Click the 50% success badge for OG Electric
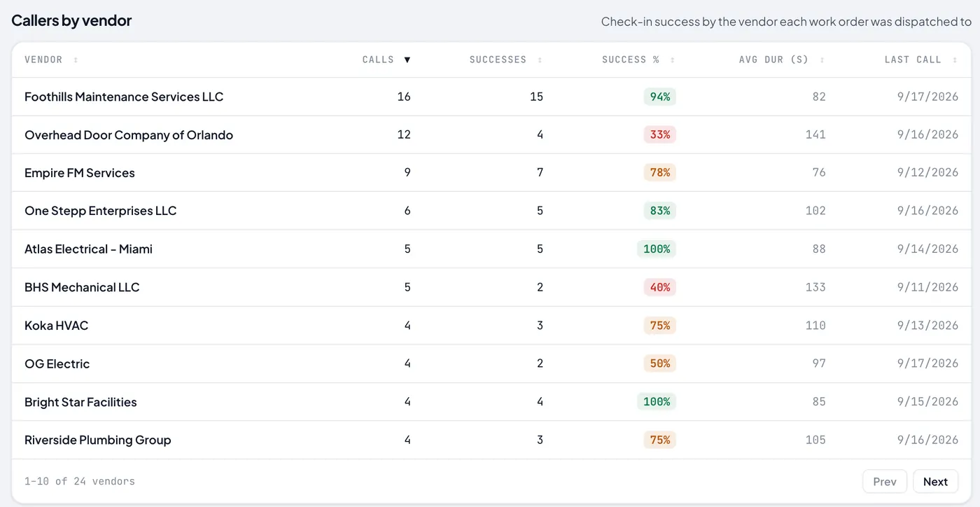This screenshot has width=980, height=507. point(660,363)
